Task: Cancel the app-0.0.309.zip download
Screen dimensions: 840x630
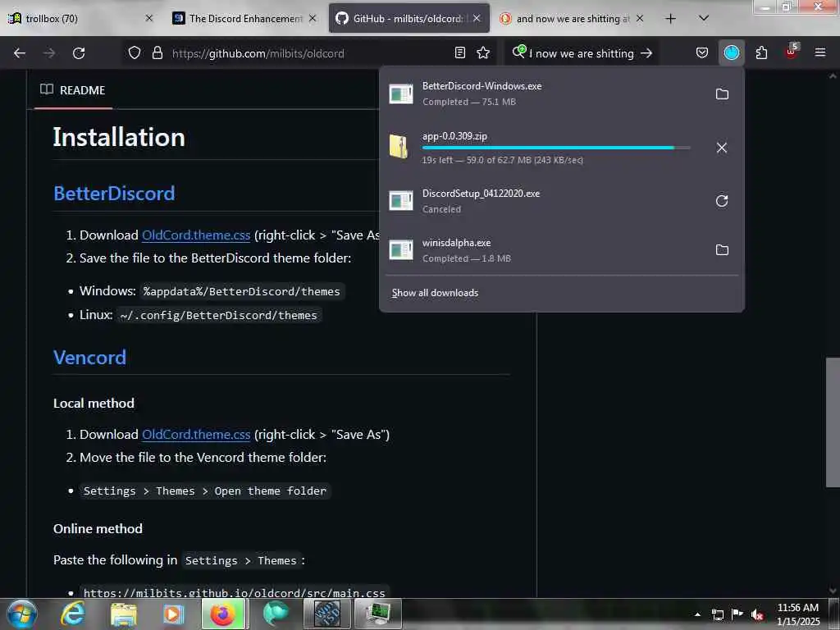Action: point(722,148)
